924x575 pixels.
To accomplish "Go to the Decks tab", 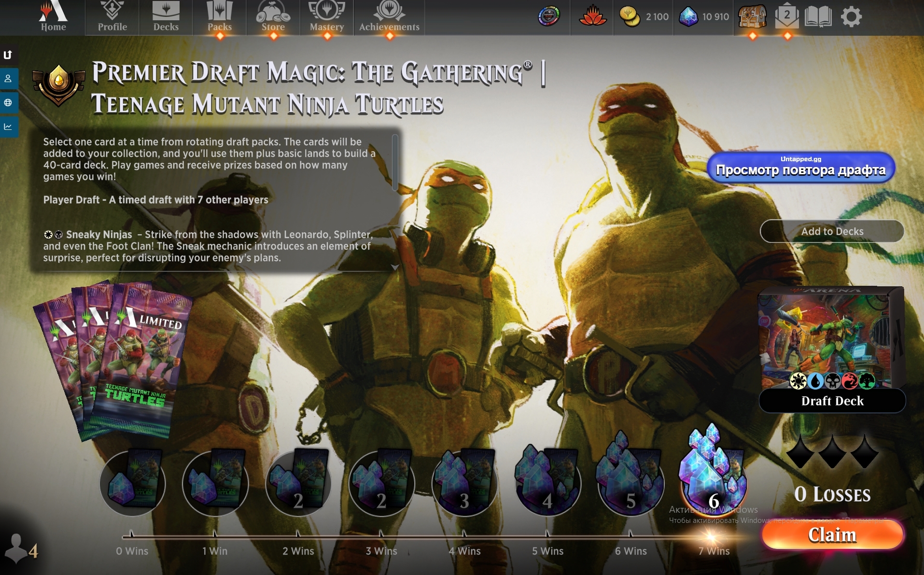I will (166, 17).
